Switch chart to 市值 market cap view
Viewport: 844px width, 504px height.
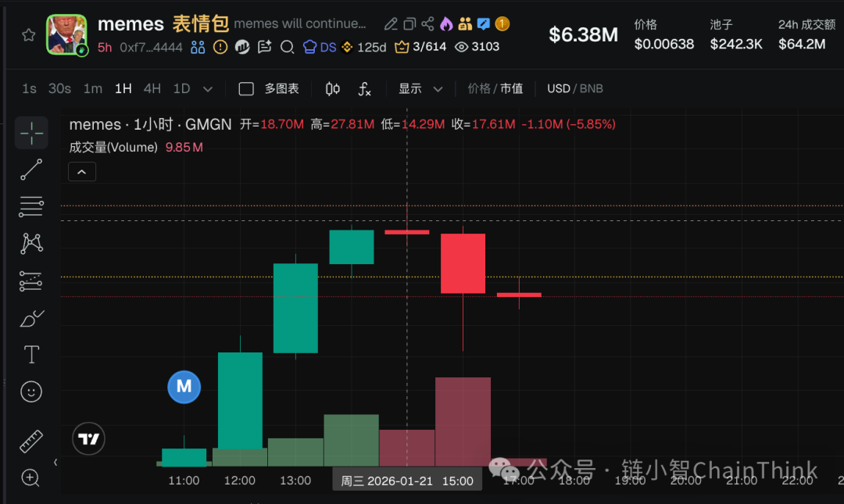point(512,89)
